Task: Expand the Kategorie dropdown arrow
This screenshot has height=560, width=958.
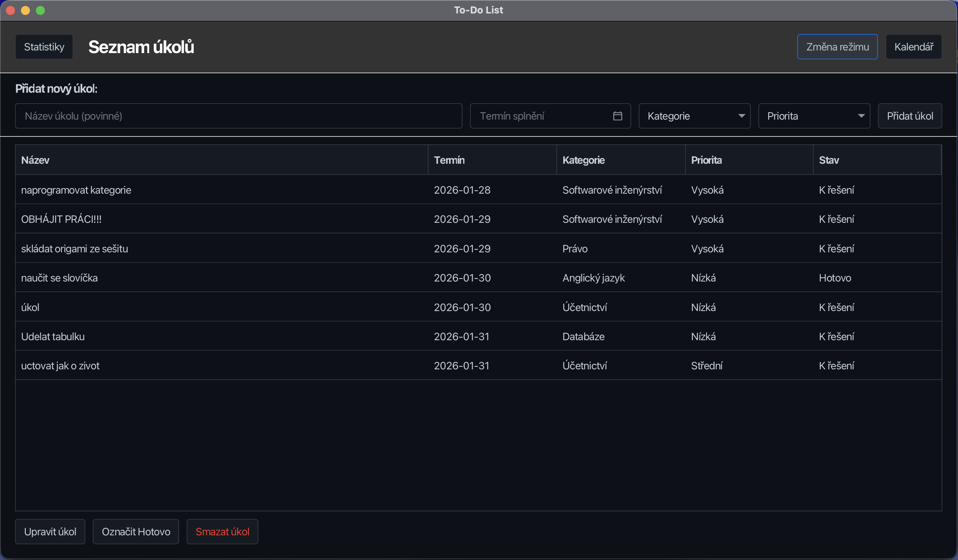Action: (x=741, y=116)
